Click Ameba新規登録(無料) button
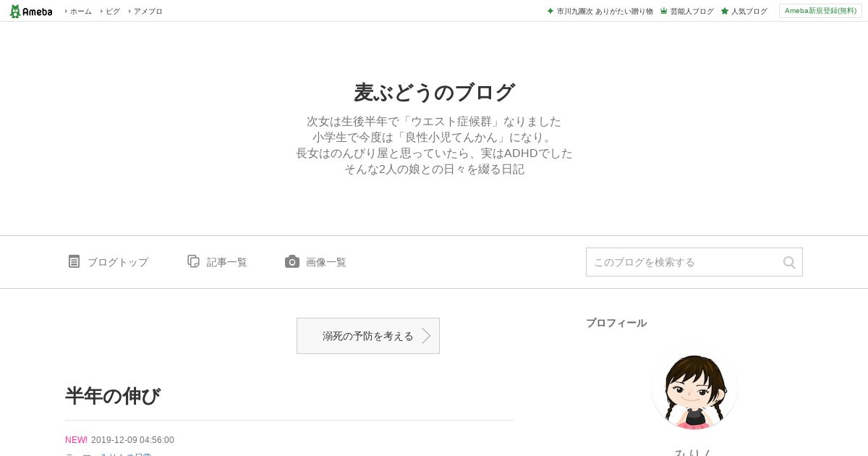Screen dimensions: 868x456 [x=820, y=11]
